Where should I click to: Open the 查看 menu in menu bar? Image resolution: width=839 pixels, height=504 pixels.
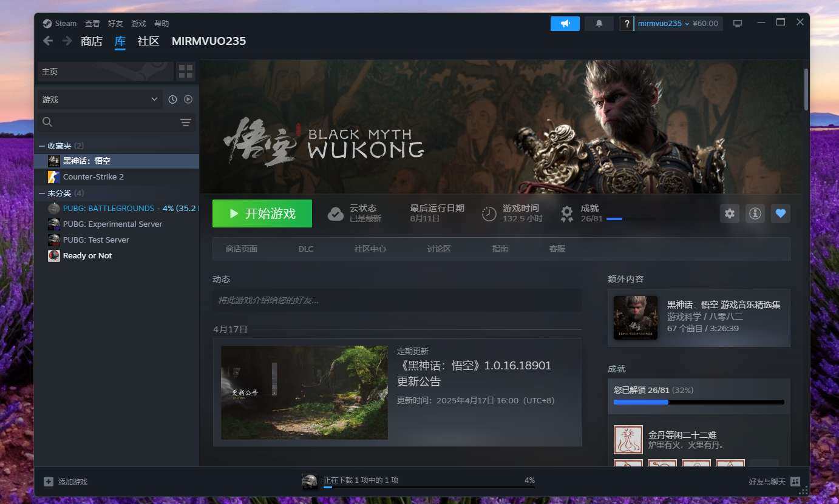(x=92, y=24)
